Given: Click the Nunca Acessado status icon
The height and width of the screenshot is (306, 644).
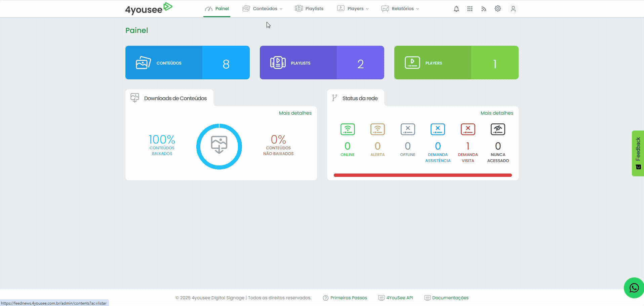Looking at the screenshot, I should pyautogui.click(x=498, y=129).
